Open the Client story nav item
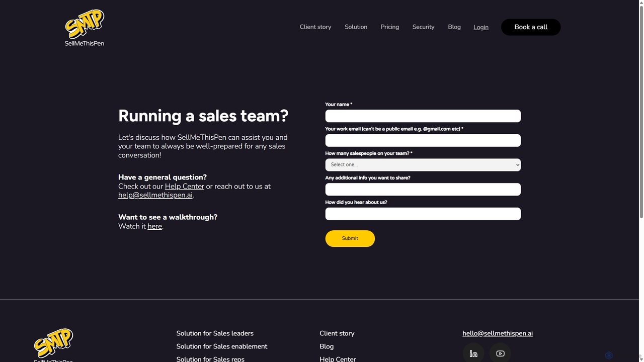The height and width of the screenshot is (362, 644). pyautogui.click(x=315, y=27)
